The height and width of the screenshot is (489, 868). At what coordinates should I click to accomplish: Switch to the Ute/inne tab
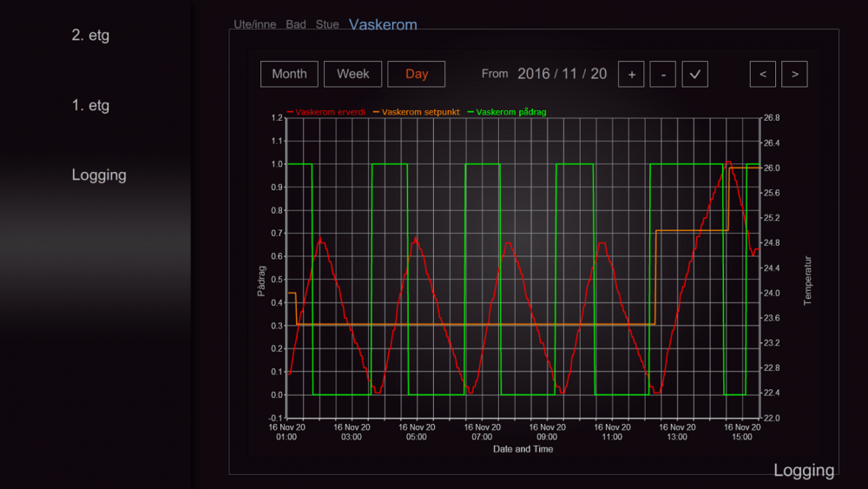[255, 24]
